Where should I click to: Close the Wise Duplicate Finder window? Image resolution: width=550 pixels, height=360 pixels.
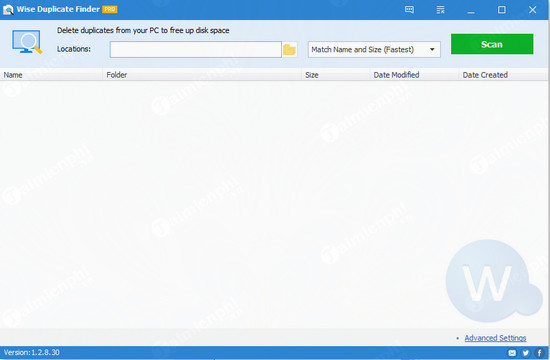(532, 9)
